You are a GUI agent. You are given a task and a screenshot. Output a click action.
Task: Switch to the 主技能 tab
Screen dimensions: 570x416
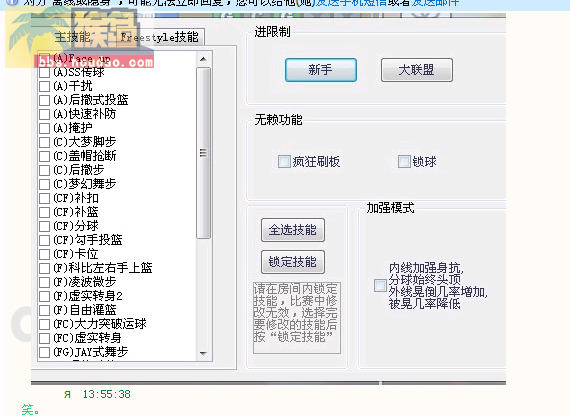(73, 37)
